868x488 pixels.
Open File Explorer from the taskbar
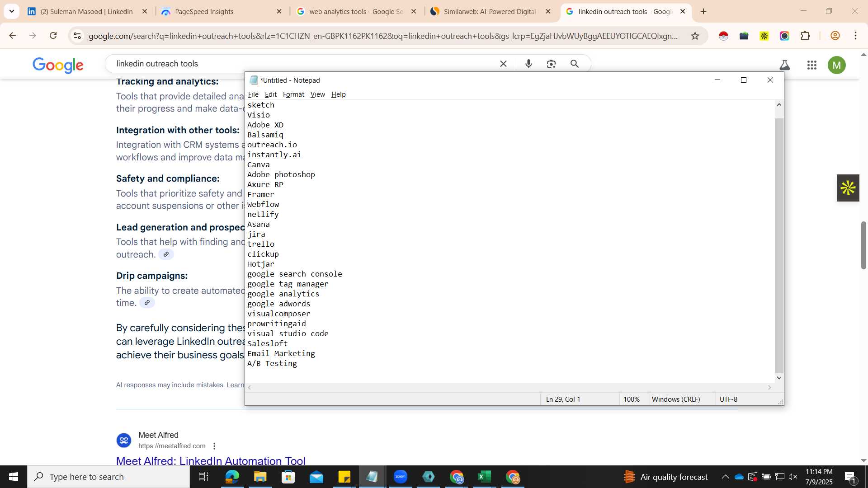point(260,477)
